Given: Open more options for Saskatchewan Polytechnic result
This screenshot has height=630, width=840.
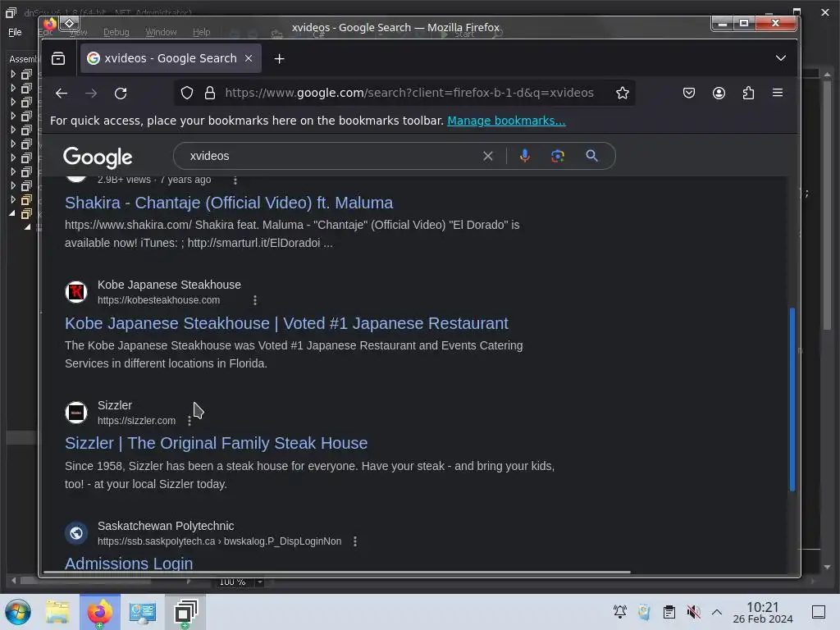Looking at the screenshot, I should coord(354,541).
